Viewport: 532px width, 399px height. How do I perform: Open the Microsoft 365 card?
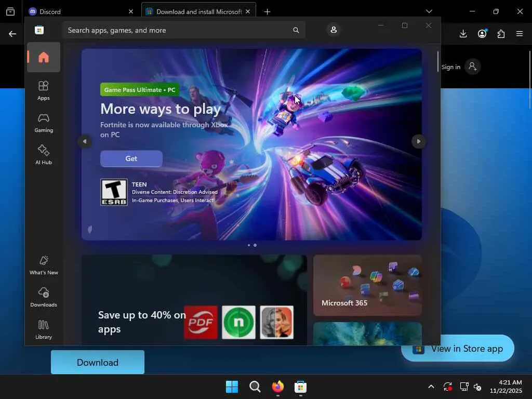[x=367, y=285]
